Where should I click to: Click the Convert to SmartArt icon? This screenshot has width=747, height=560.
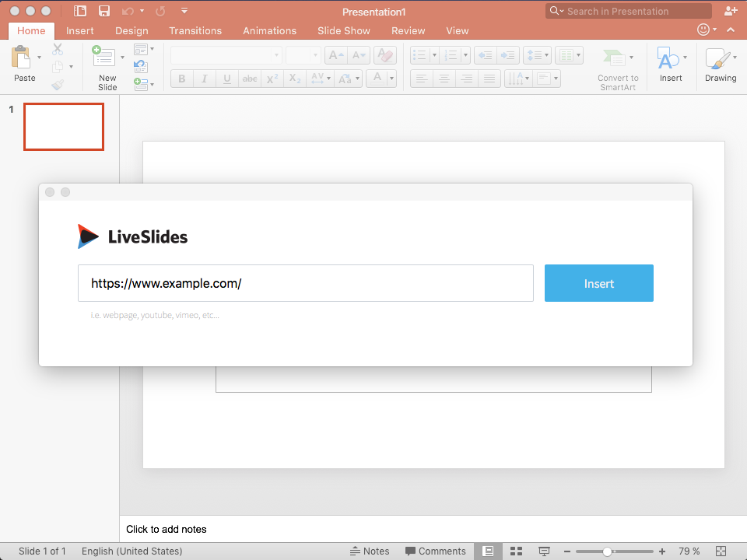pos(615,58)
